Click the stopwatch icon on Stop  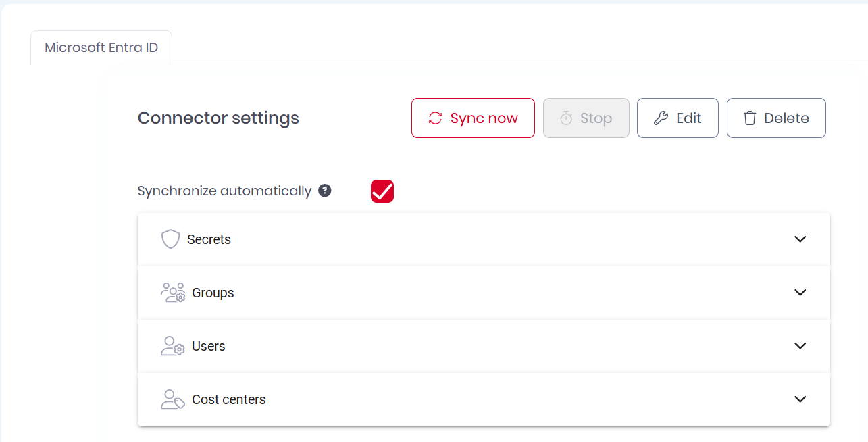pos(566,118)
